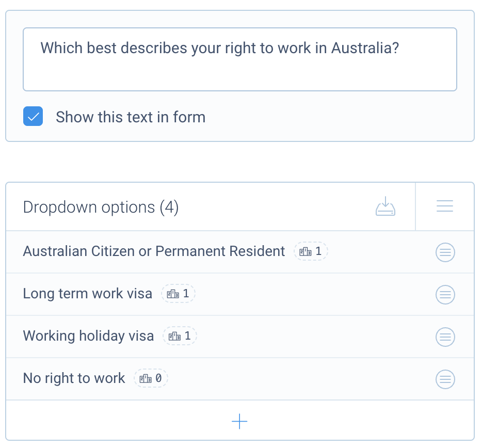482x448 pixels.
Task: Open the row handle for Australian Citizen option
Action: point(445,252)
